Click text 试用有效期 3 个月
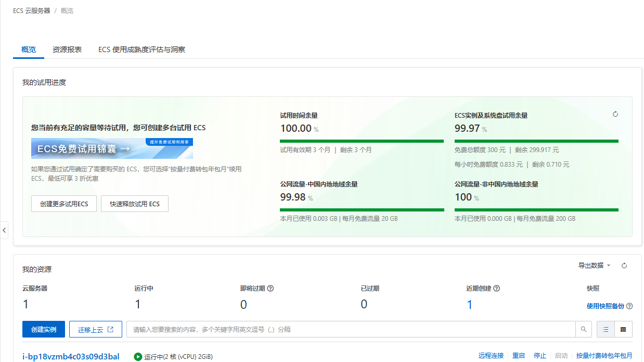 (x=305, y=150)
